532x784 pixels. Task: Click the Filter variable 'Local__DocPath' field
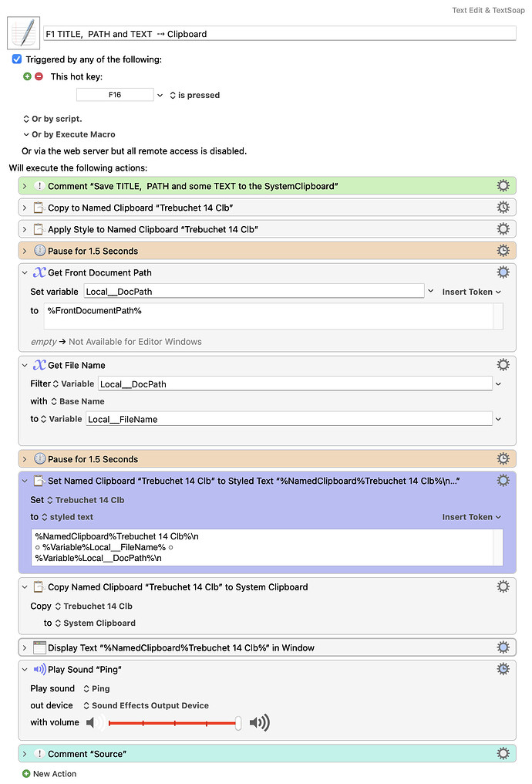(x=295, y=384)
